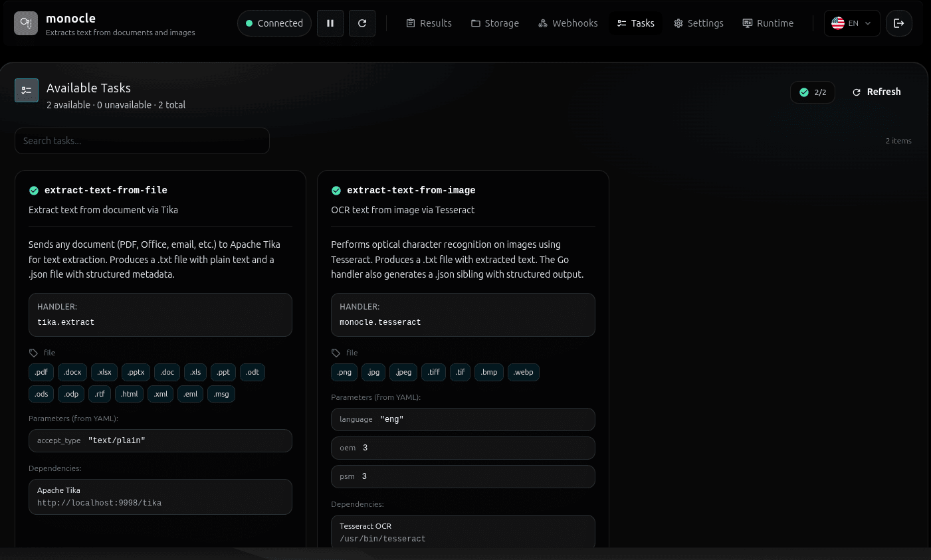The image size is (931, 560).
Task: Click the .ods extension tag
Action: pyautogui.click(x=41, y=395)
